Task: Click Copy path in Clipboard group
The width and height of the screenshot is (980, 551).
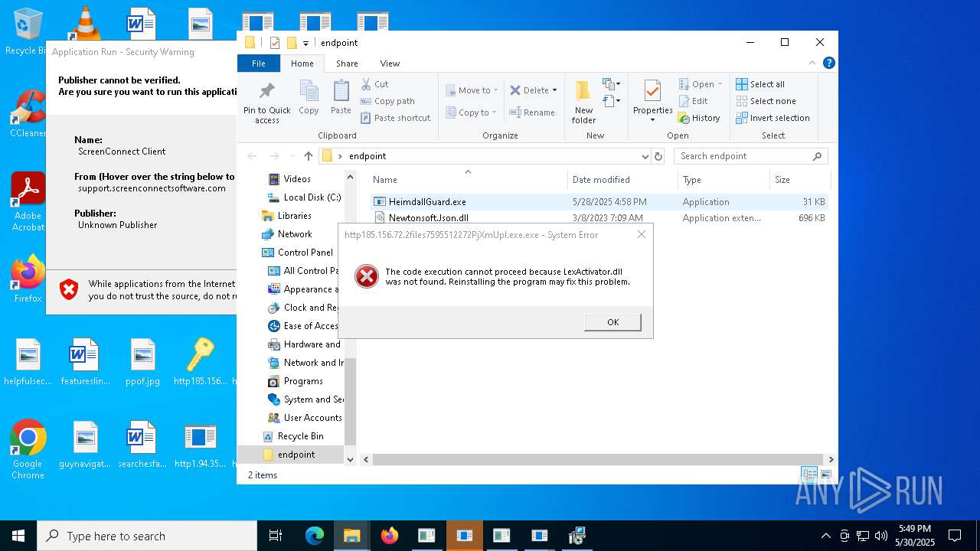Action: (387, 101)
